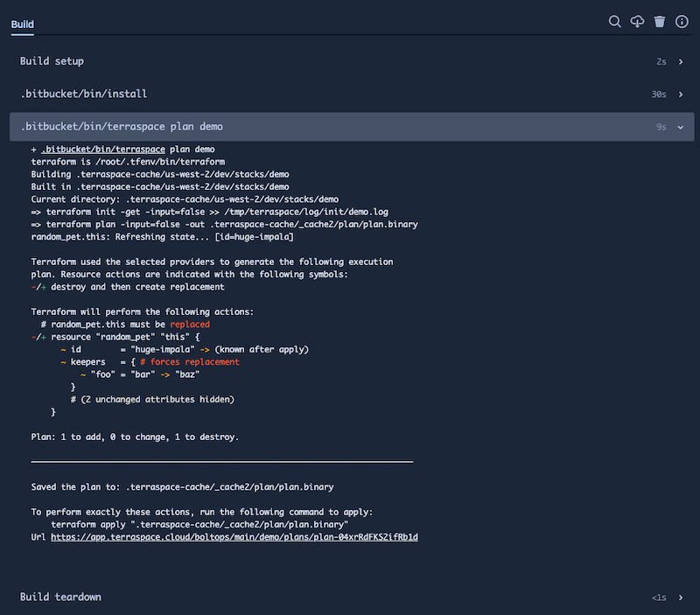Open the .bitbucket/bin/install step row
The image size is (700, 615).
[x=352, y=94]
